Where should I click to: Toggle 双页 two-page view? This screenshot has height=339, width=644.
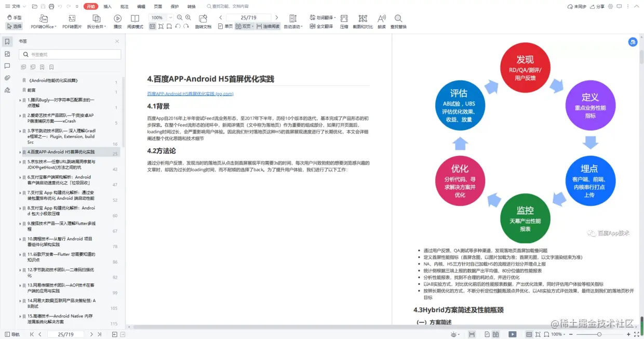[x=245, y=26]
